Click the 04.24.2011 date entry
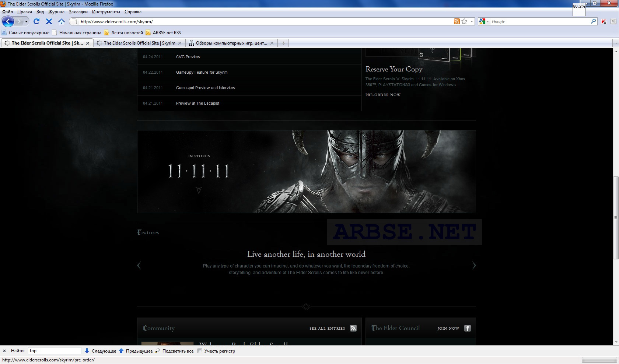Screen dimensions: 619x364 click(153, 57)
